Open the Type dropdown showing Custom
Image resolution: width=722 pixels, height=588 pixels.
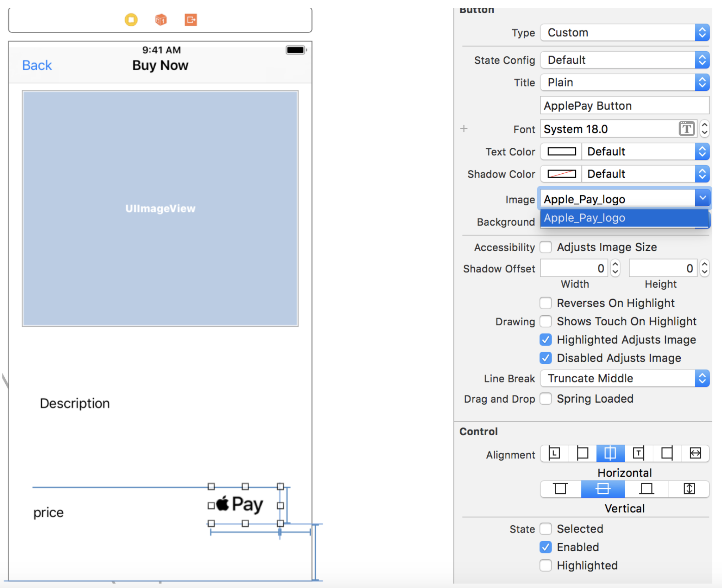[x=624, y=33]
